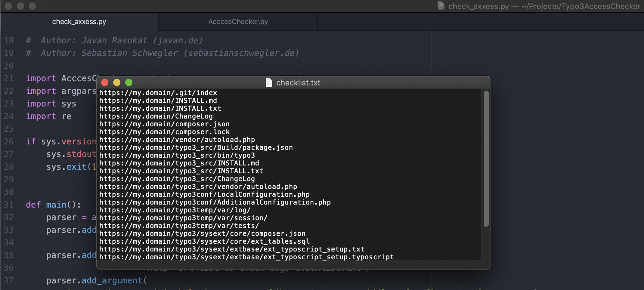Click the extbase/ext_typoscript_setup.typoscript line
Image resolution: width=644 pixels, height=290 pixels.
tap(246, 257)
